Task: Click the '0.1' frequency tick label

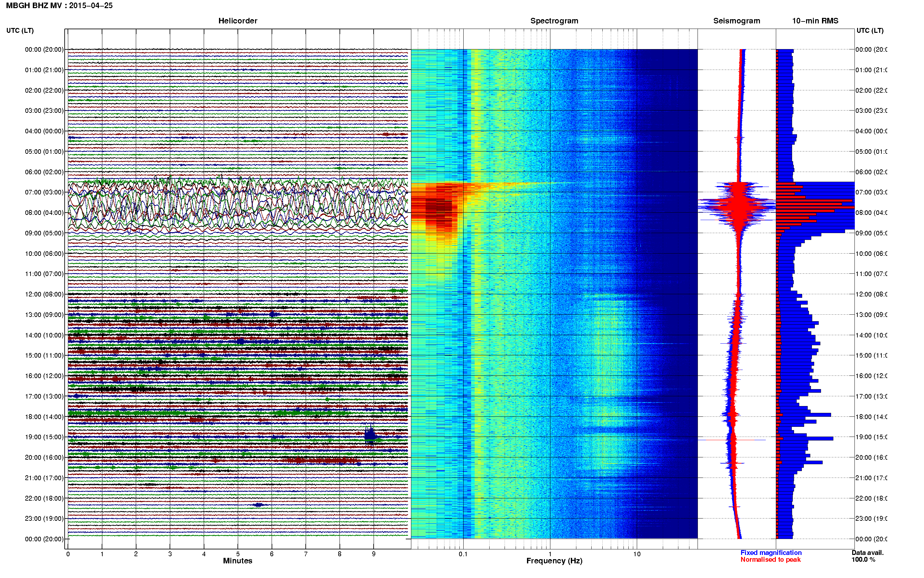Action: 463,554
